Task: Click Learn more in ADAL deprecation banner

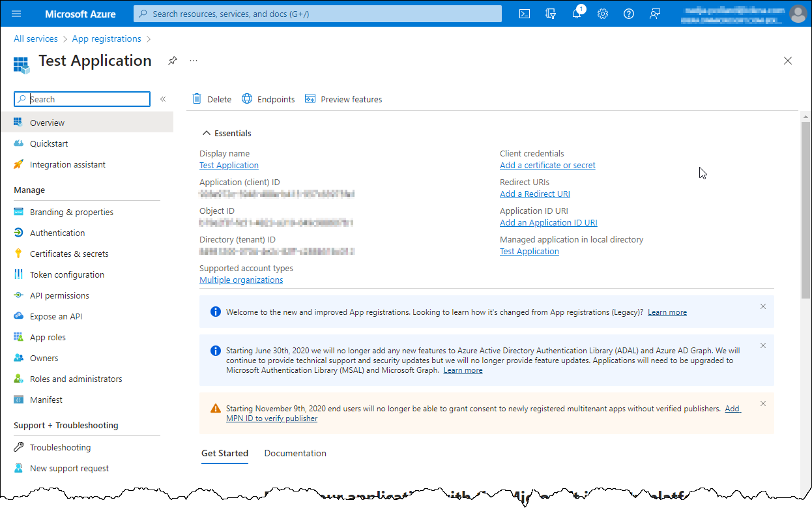Action: coord(463,370)
